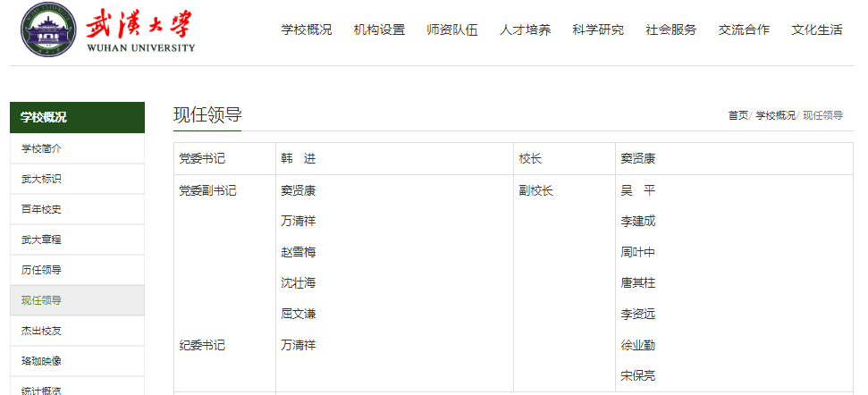Click 首页 in the breadcrumb

coord(737,115)
